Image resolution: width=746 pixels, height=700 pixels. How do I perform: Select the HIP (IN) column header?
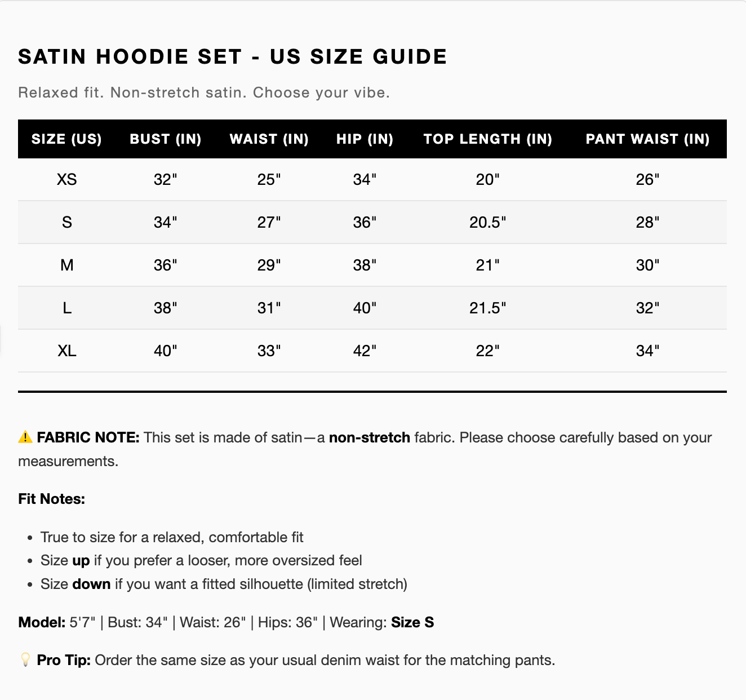[365, 139]
